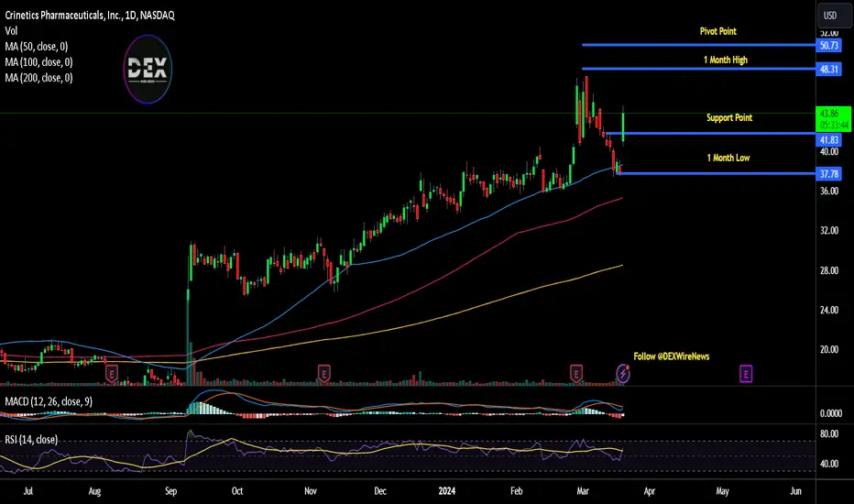854x504 pixels.
Task: Click the Oct label on time axis
Action: [237, 491]
